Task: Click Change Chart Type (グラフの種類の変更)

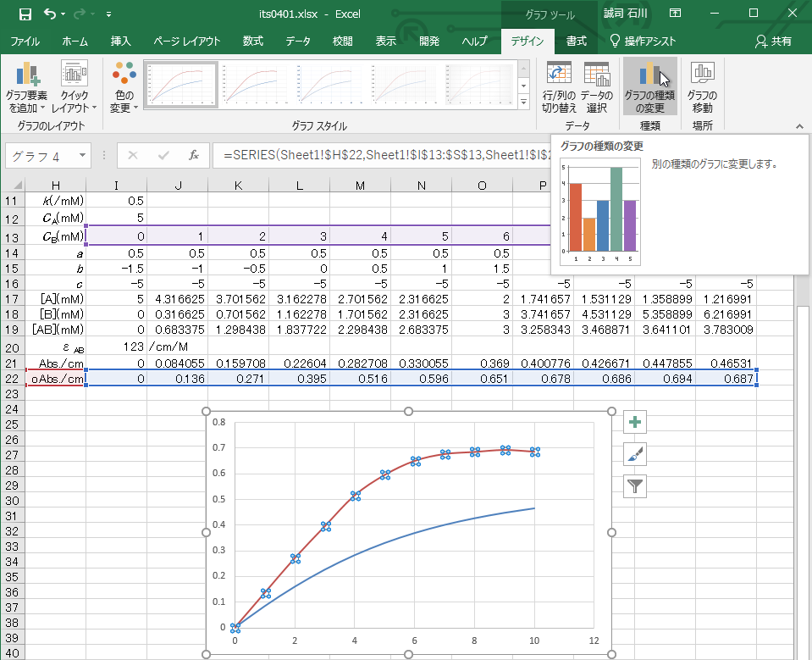Action: click(x=649, y=86)
